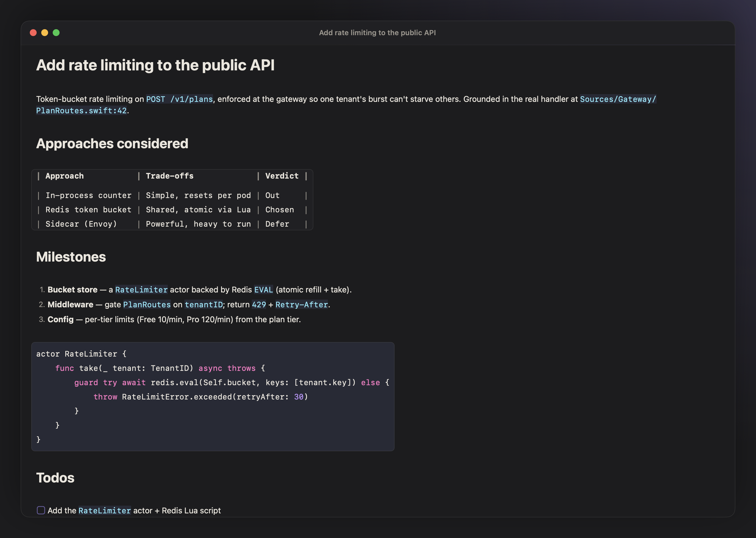756x538 pixels.
Task: Click 'per-tier limits (Free 10/min, Pro 120/min)' text
Action: (x=159, y=320)
